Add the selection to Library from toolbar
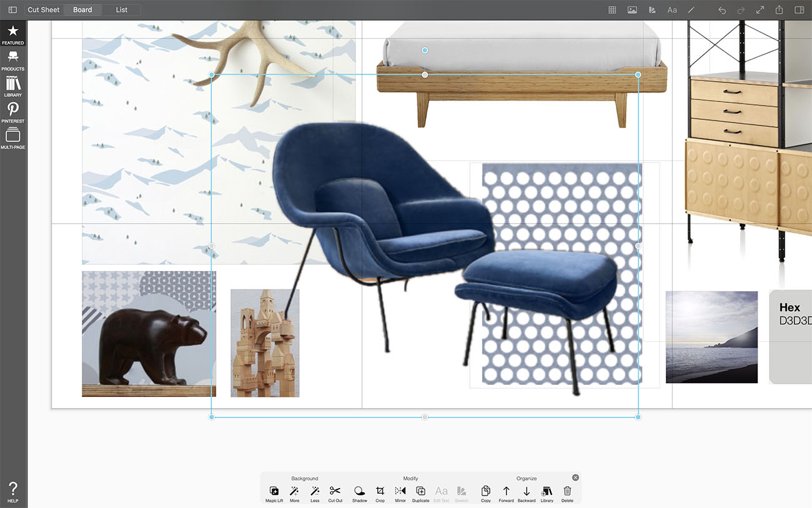 point(547,493)
